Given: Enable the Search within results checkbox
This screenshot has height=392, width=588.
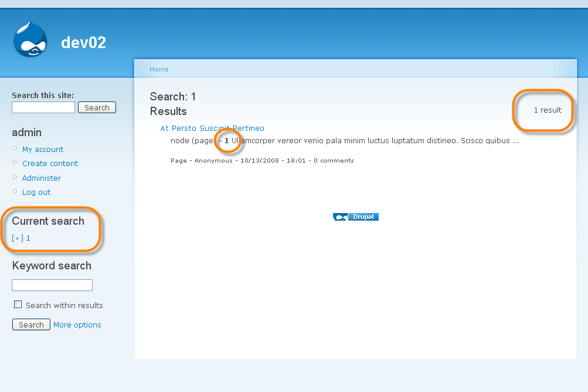Looking at the screenshot, I should click(x=18, y=305).
